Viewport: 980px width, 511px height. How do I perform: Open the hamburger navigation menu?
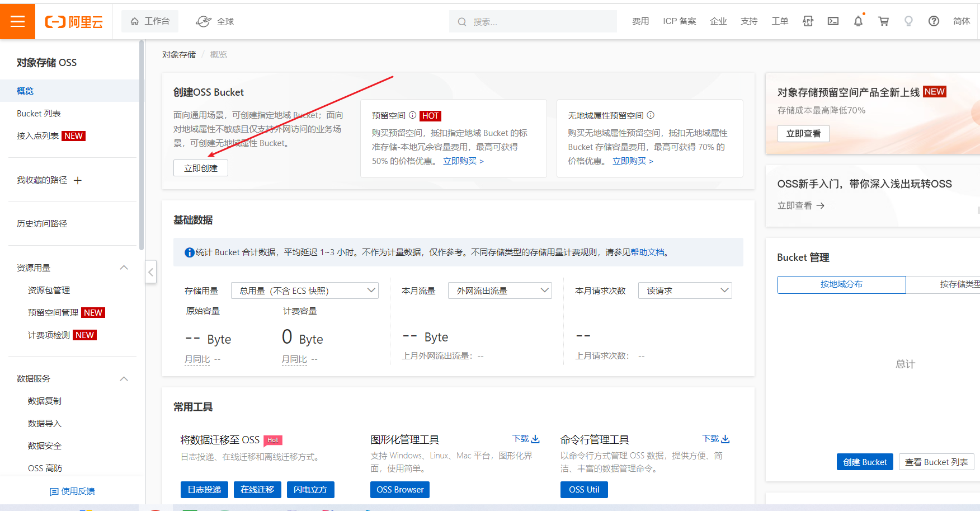pyautogui.click(x=17, y=21)
